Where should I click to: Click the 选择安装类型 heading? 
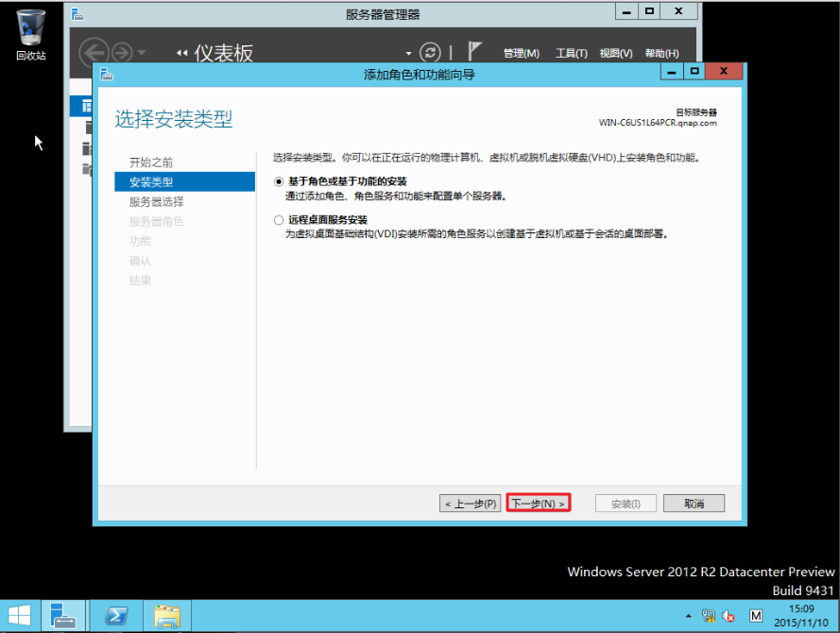click(x=174, y=119)
